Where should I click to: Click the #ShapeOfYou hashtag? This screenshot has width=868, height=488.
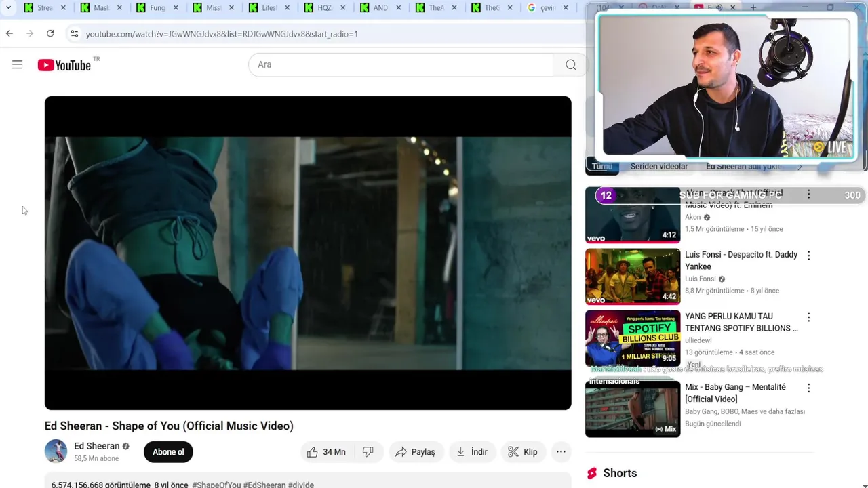coord(216,485)
